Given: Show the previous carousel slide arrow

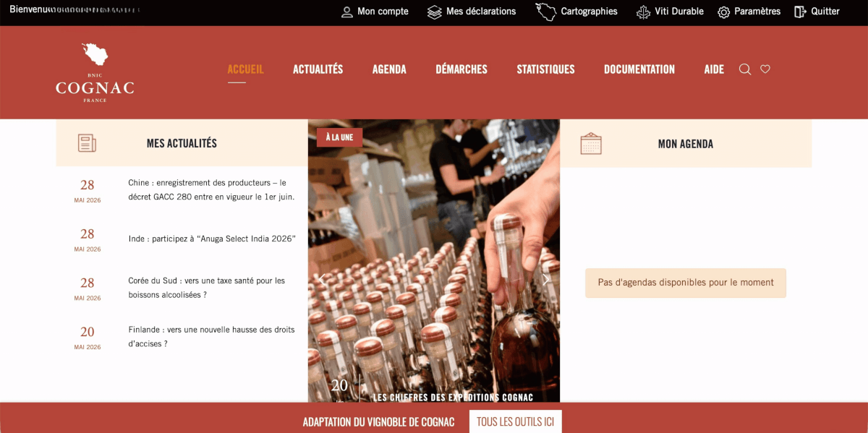Looking at the screenshot, I should pyautogui.click(x=321, y=279).
